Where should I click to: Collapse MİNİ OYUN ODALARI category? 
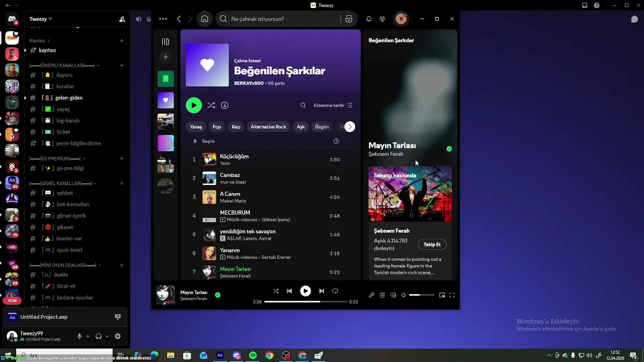pos(65,265)
